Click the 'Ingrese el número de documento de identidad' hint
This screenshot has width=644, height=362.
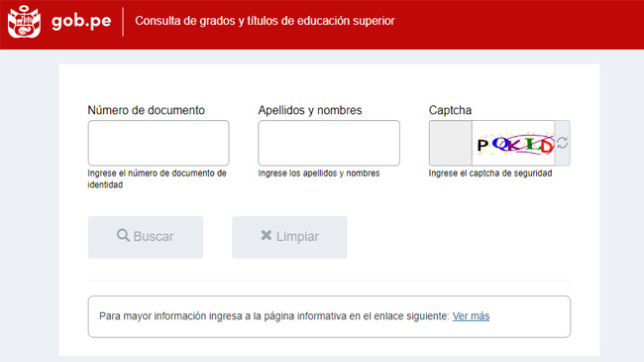pos(157,179)
